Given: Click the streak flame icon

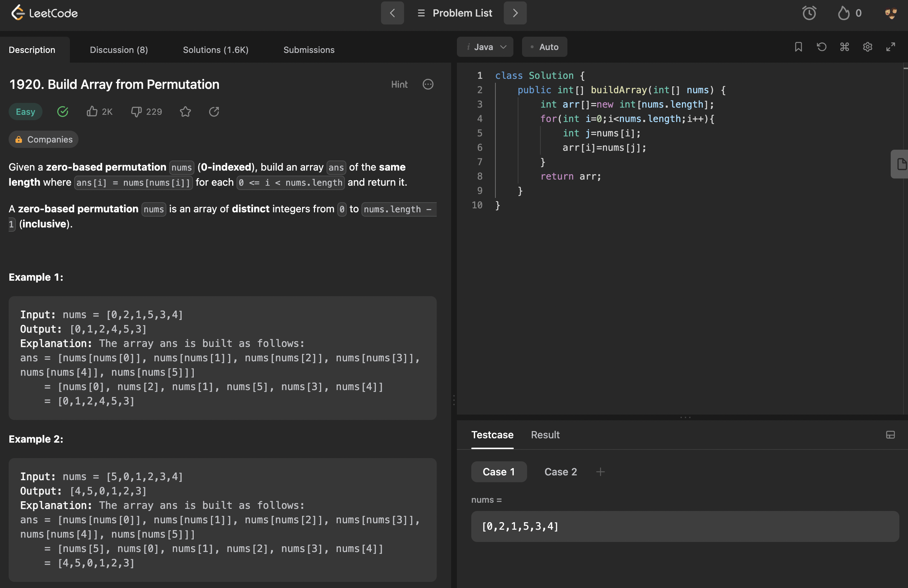Looking at the screenshot, I should (843, 13).
